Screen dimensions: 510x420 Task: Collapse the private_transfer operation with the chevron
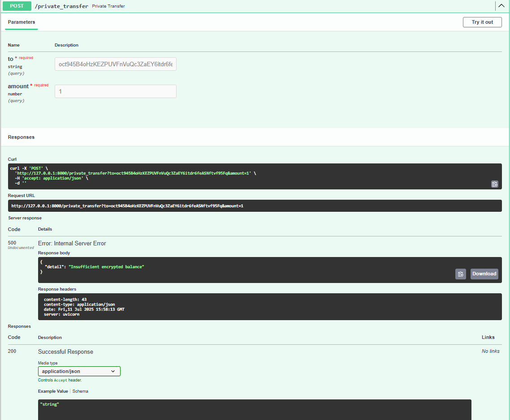point(501,5)
